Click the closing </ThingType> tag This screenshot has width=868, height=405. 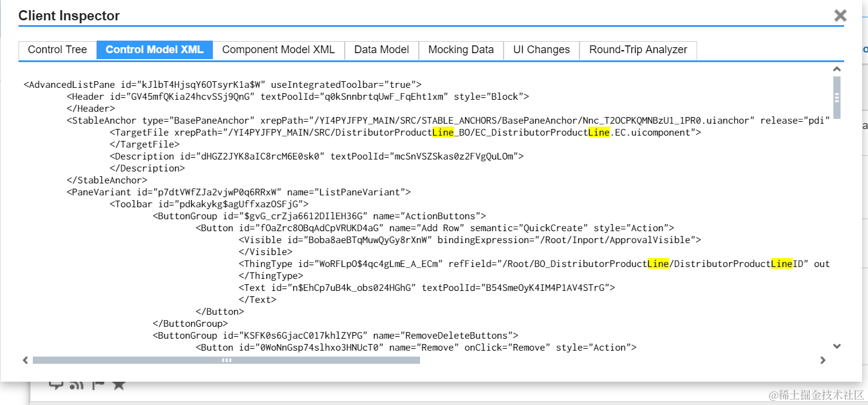(x=271, y=276)
